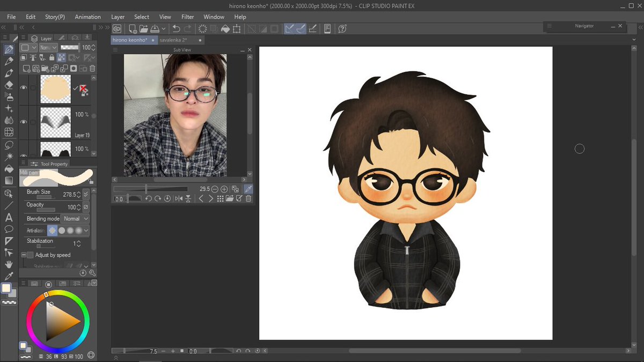Select the Eraser tool
644x362 pixels.
pos(9,85)
